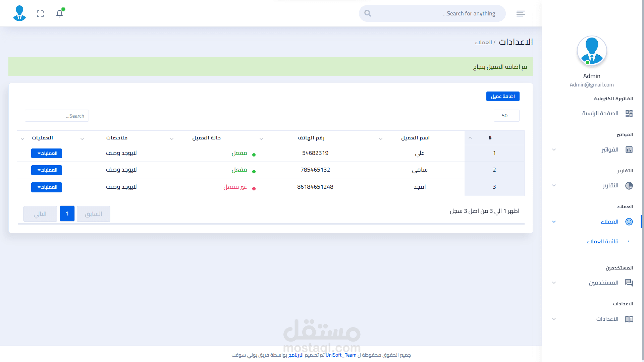Click the users chat icon in sidebar
This screenshot has width=644, height=362.
pos(629,283)
